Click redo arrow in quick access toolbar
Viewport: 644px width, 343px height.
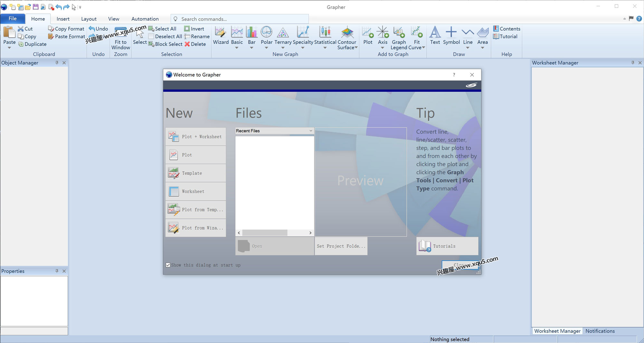point(66,7)
